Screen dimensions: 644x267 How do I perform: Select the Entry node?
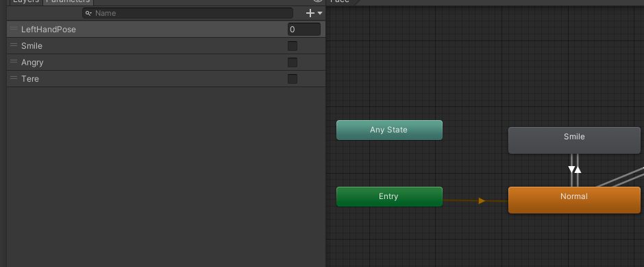pos(389,197)
